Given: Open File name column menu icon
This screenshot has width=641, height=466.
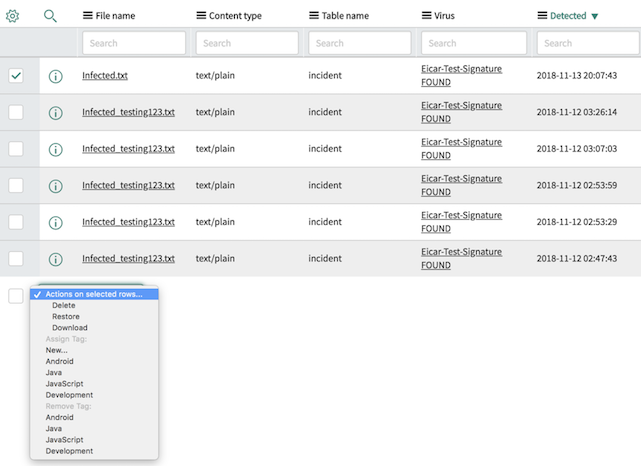Looking at the screenshot, I should pyautogui.click(x=88, y=16).
